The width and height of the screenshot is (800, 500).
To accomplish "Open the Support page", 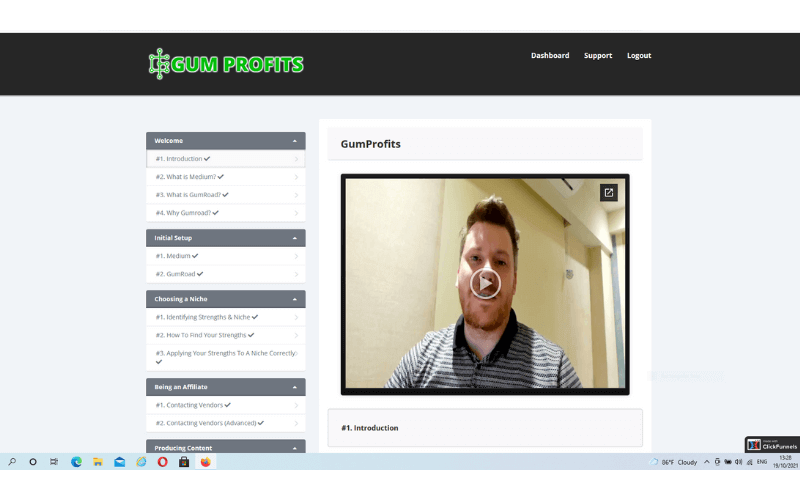I will [x=598, y=56].
